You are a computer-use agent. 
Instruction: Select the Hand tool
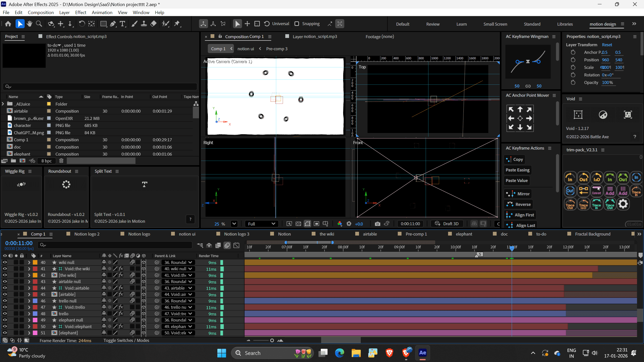click(29, 24)
